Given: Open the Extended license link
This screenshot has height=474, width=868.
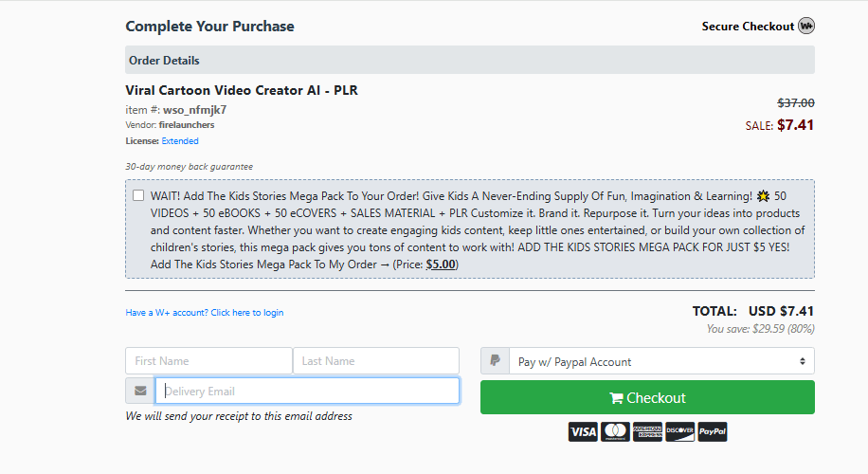Looking at the screenshot, I should (x=180, y=141).
